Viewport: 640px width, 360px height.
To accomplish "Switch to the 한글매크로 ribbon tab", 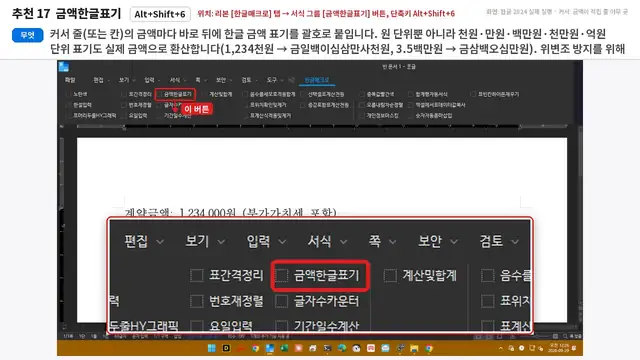I will [317, 80].
